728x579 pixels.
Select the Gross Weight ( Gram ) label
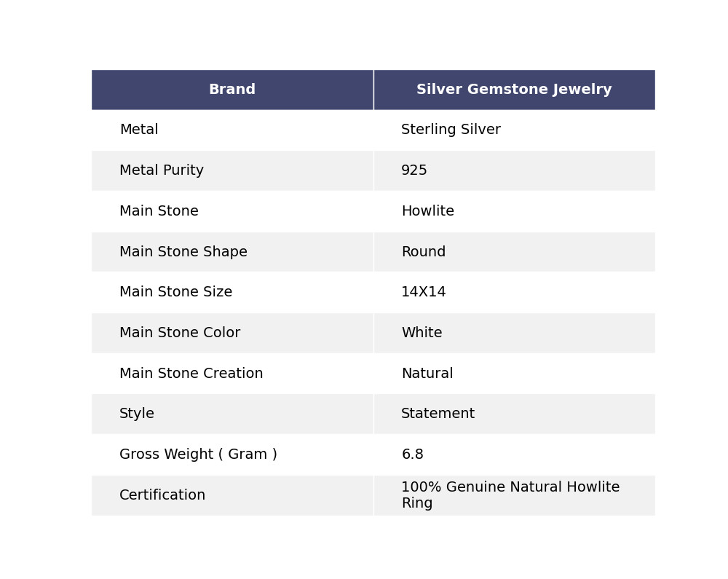tap(198, 454)
